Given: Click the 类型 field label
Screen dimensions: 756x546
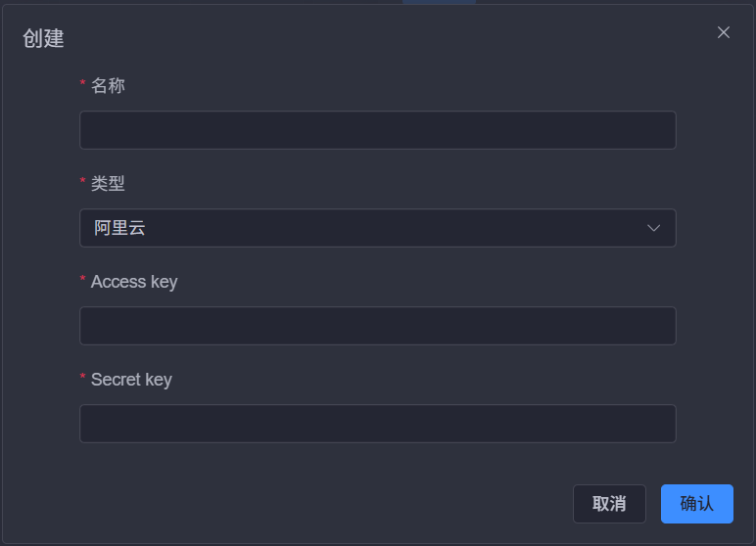Looking at the screenshot, I should click(x=108, y=183).
